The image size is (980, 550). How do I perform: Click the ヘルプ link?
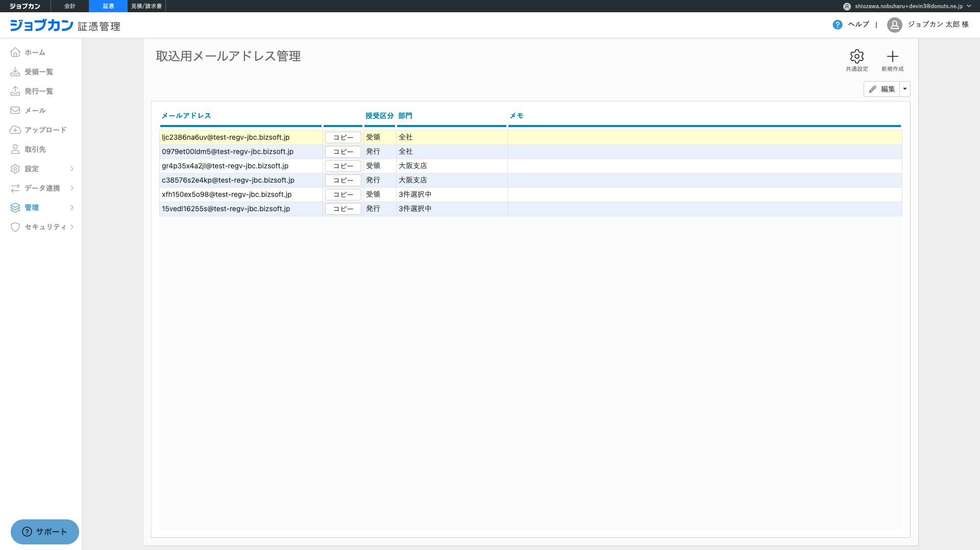click(x=859, y=24)
